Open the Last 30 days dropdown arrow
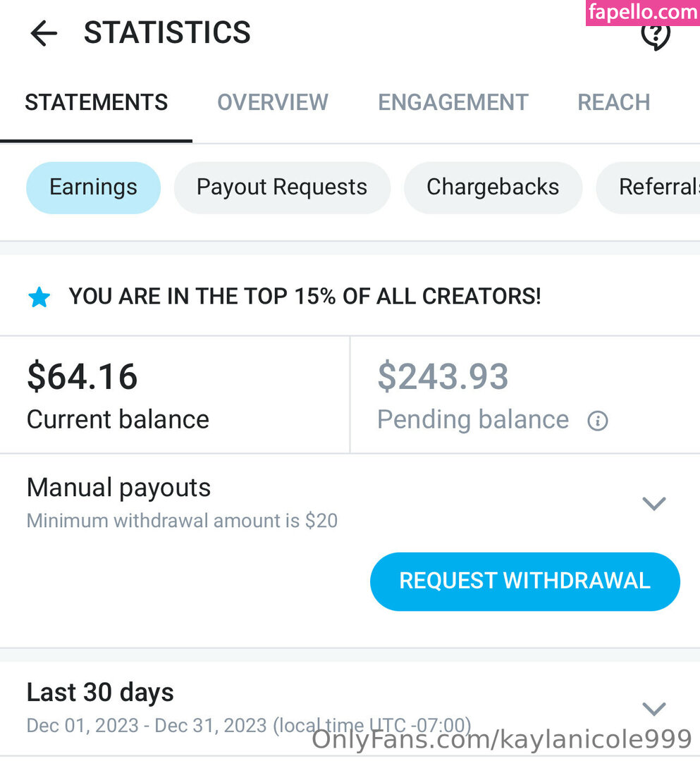 pos(654,708)
